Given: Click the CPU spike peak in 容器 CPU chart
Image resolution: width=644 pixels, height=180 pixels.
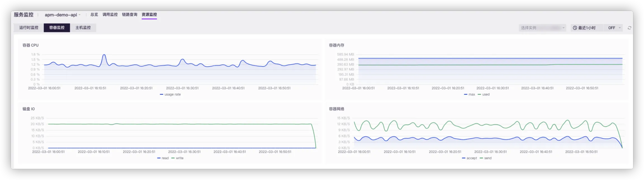Looking at the screenshot, I should coord(104,55).
